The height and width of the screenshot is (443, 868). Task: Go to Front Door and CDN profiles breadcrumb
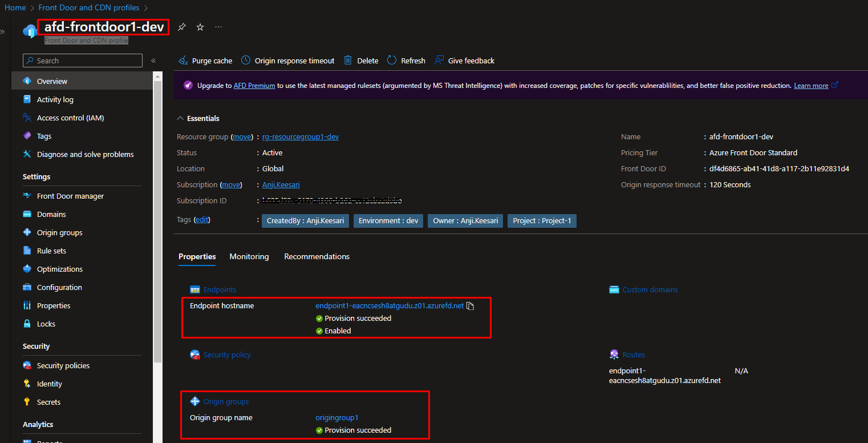pos(89,8)
